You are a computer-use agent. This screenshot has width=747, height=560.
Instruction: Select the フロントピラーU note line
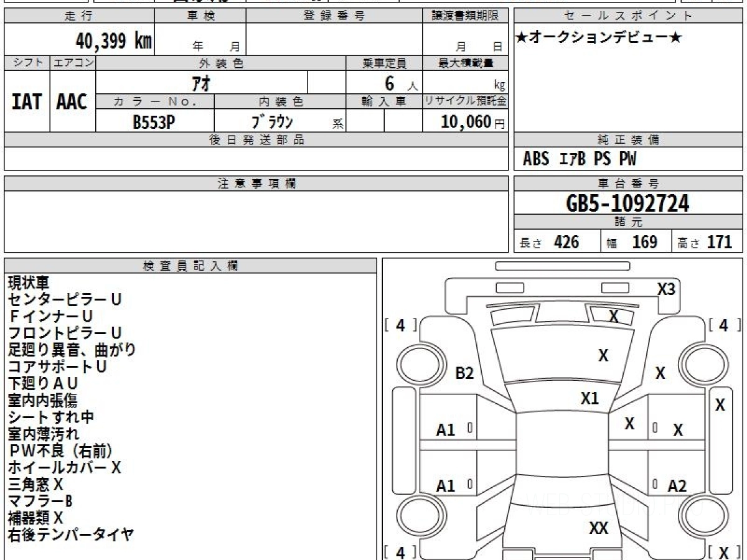click(65, 334)
